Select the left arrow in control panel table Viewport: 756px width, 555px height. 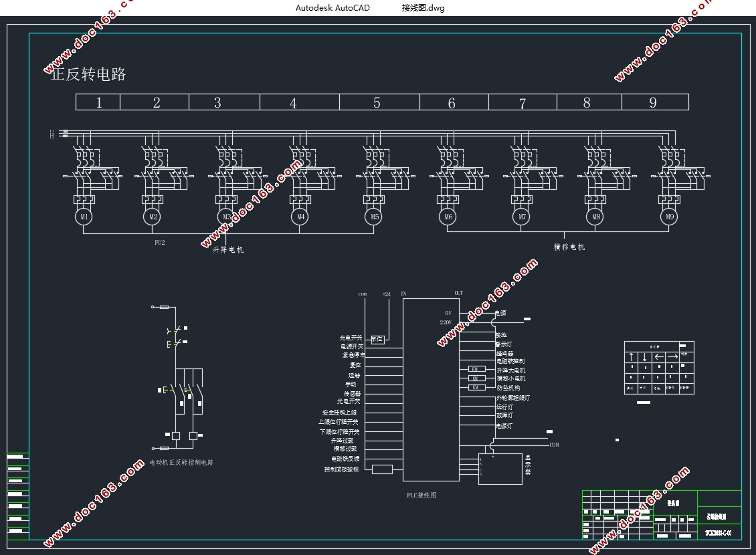(660, 357)
